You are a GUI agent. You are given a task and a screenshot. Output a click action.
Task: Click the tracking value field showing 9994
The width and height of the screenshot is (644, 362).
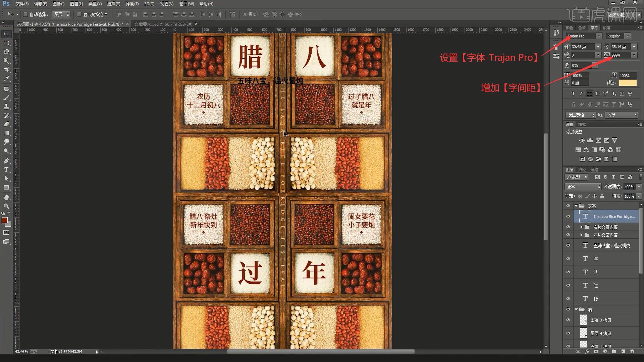tap(620, 55)
